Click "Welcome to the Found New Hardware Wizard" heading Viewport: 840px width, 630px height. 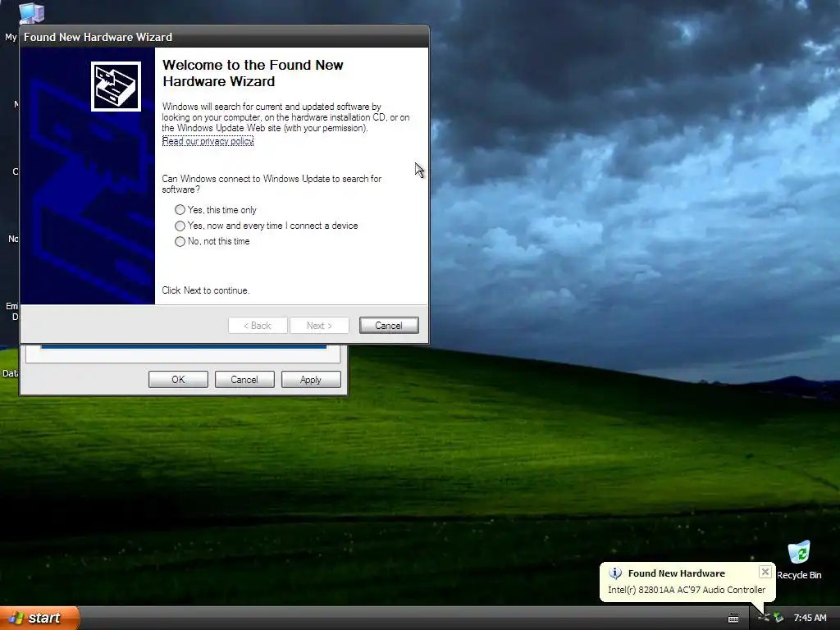pos(253,73)
